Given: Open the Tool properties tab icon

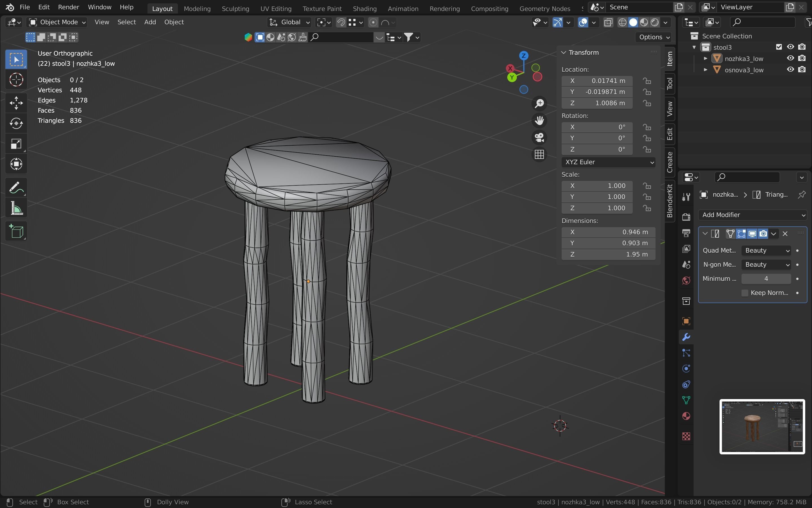Looking at the screenshot, I should [686, 197].
